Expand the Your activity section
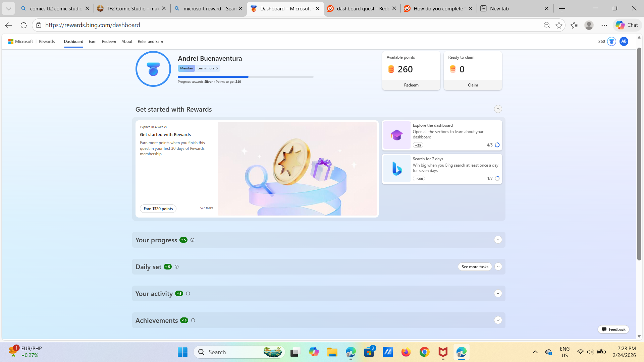Screen dimensions: 644x362 (x=498, y=294)
